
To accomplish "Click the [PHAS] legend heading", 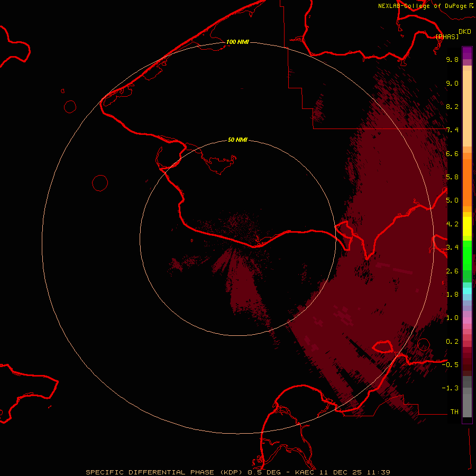I will point(447,36).
